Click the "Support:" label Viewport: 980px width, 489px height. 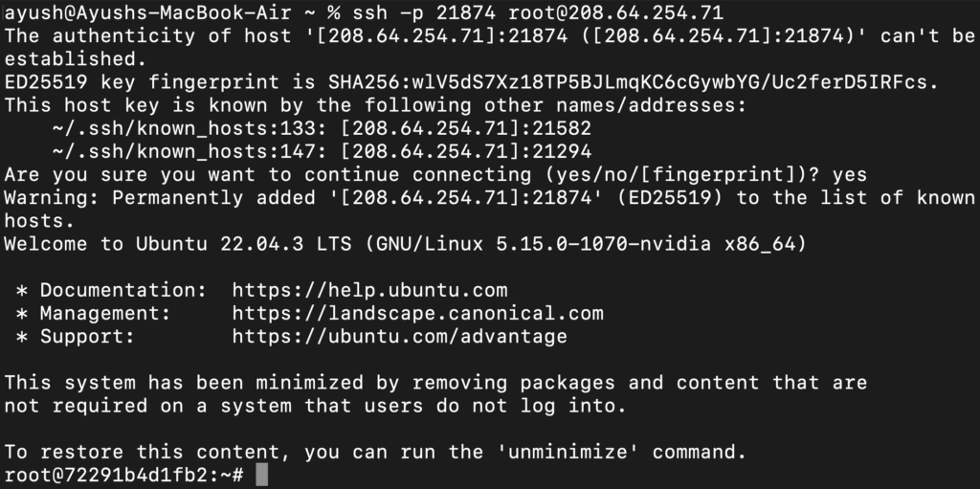(87, 336)
